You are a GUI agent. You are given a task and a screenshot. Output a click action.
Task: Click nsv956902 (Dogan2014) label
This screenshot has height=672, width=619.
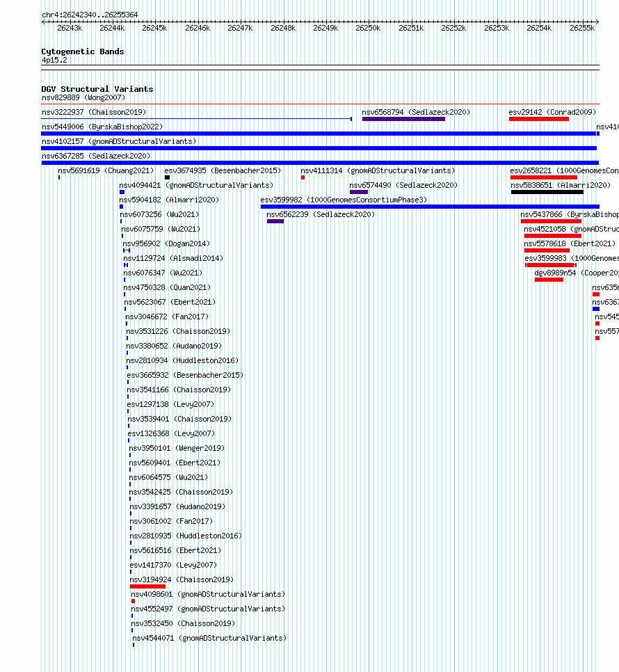point(166,243)
